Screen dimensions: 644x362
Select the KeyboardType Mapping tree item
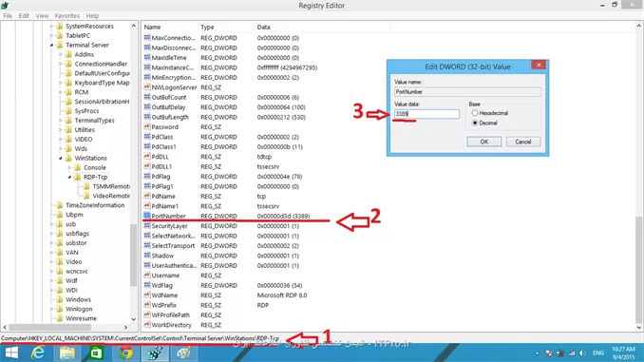102,83
